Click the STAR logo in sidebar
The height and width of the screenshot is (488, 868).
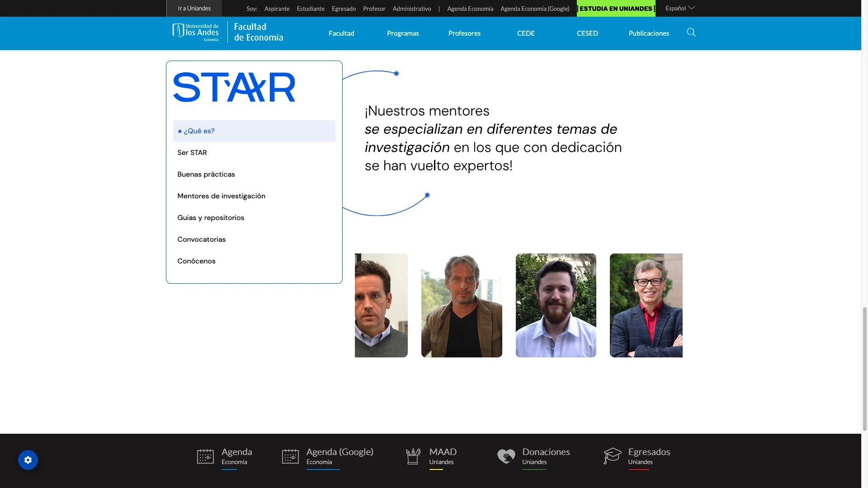point(234,87)
